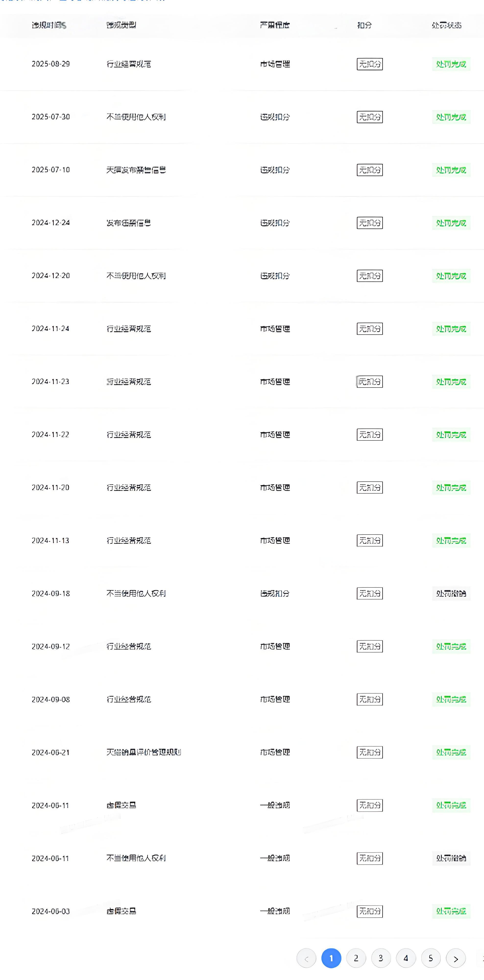Click the 处罚状态 column header
The width and height of the screenshot is (484, 980).
click(x=447, y=25)
